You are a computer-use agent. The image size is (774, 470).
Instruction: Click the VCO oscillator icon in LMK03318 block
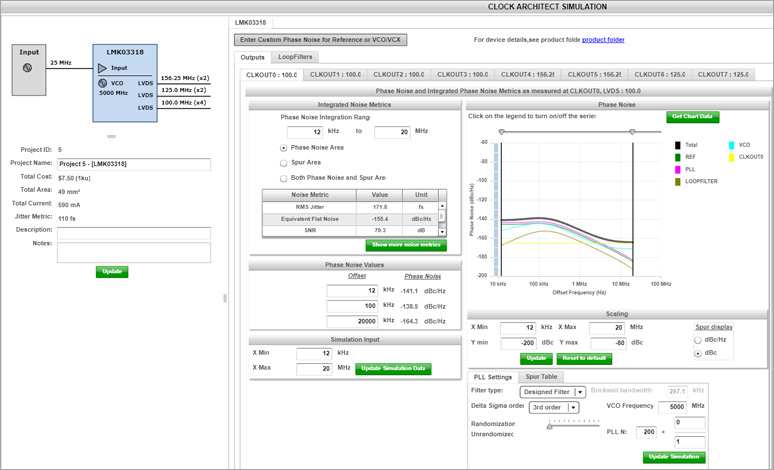point(102,83)
